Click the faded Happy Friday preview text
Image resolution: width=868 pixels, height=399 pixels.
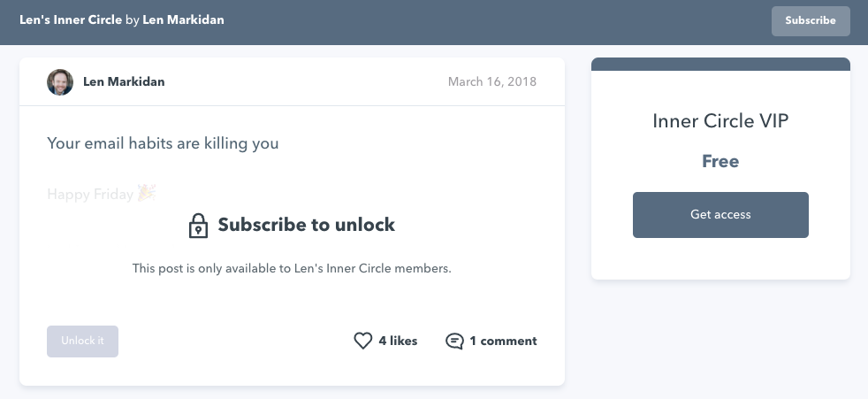coord(90,195)
